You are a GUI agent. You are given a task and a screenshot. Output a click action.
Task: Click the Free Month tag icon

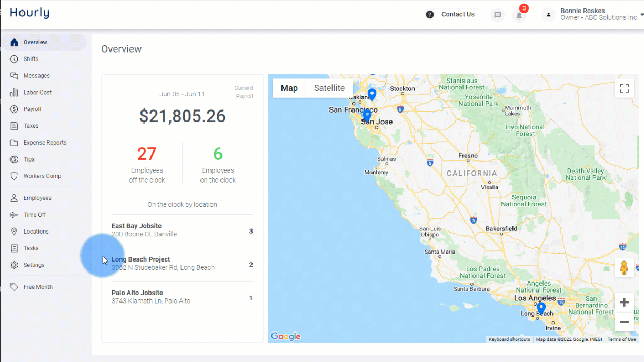click(x=14, y=287)
